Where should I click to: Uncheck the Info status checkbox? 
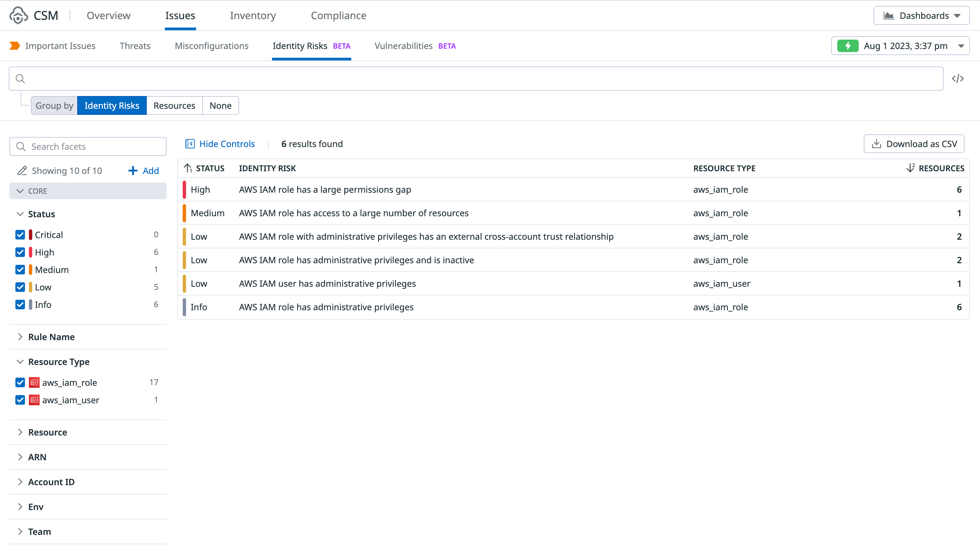[x=20, y=305]
